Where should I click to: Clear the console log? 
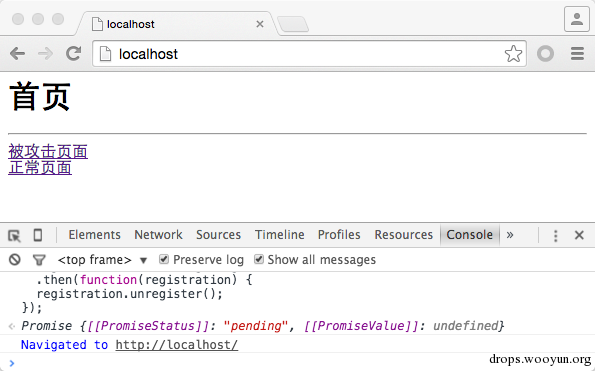click(15, 259)
